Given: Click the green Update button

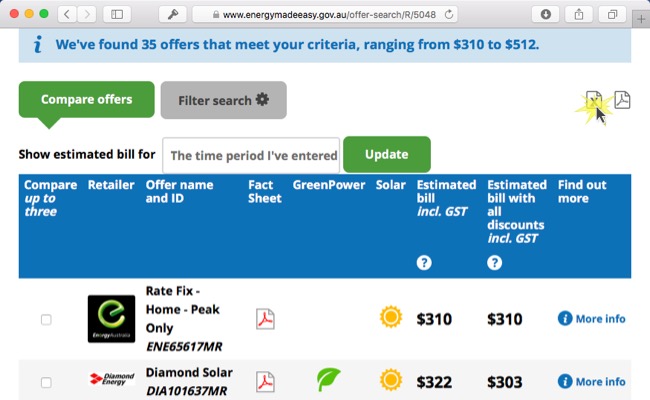Looking at the screenshot, I should click(387, 154).
